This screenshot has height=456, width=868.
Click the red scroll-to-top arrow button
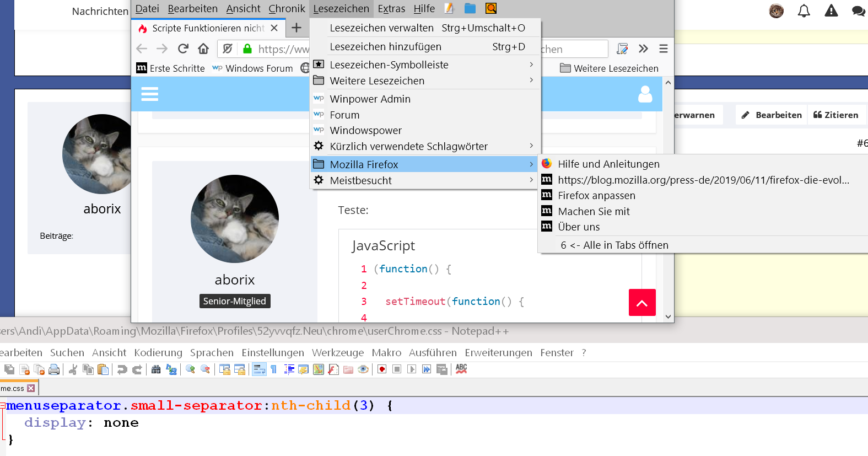pos(642,303)
